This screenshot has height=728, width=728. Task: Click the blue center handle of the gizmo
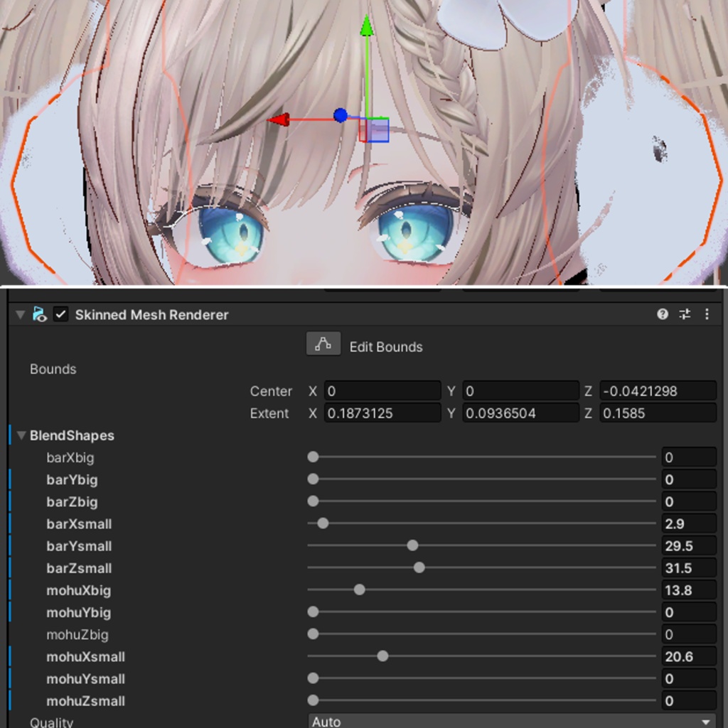pyautogui.click(x=341, y=115)
